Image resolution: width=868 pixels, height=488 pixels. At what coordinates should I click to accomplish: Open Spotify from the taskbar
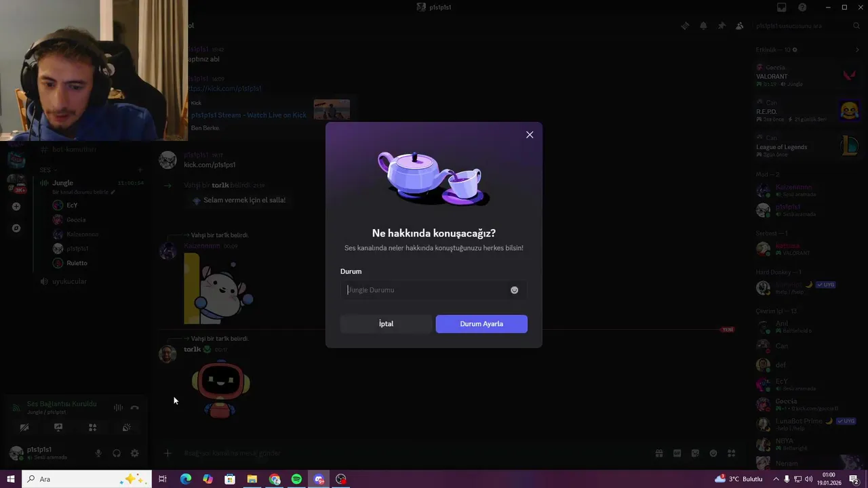[x=296, y=479]
